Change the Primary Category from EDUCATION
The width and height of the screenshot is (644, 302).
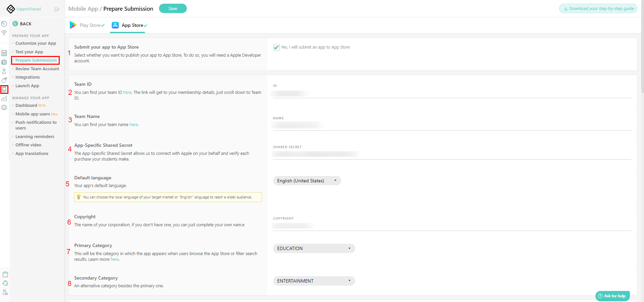(314, 248)
